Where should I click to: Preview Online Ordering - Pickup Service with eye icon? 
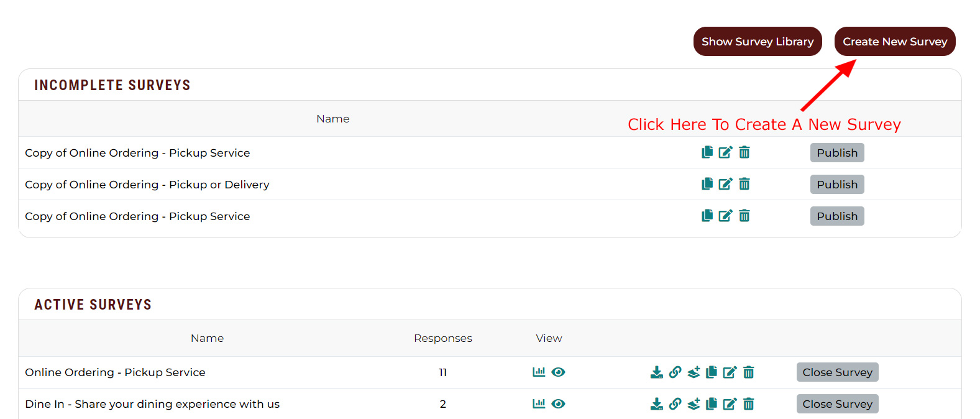coord(558,372)
